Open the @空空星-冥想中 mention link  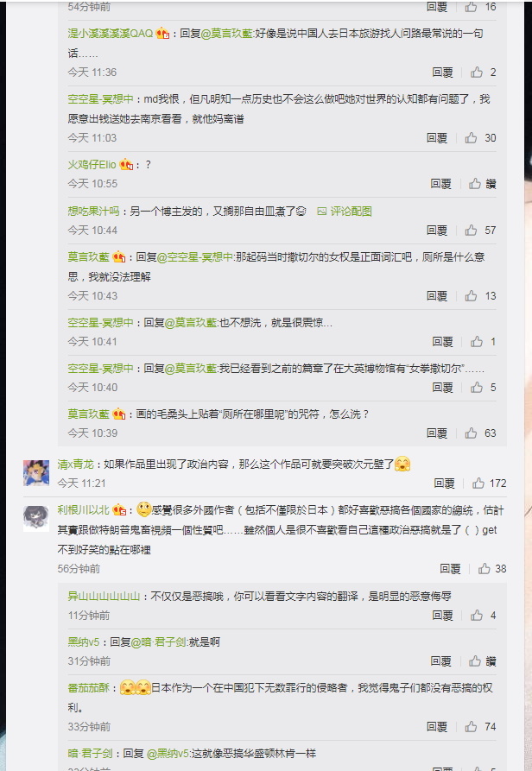194,257
